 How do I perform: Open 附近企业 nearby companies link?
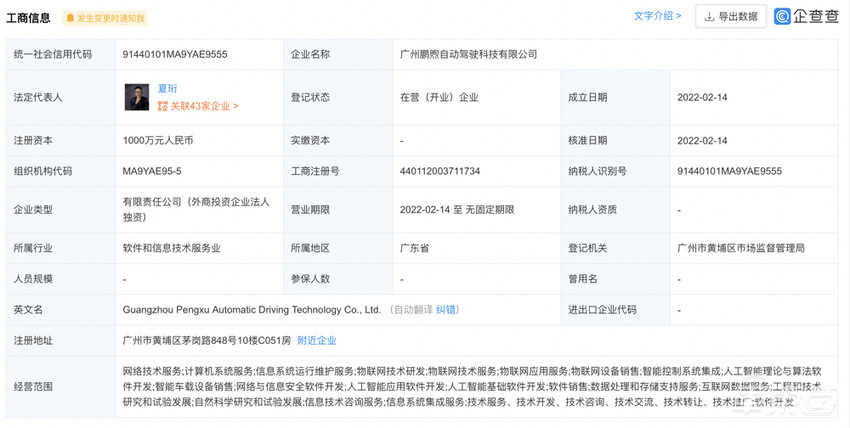click(317, 341)
